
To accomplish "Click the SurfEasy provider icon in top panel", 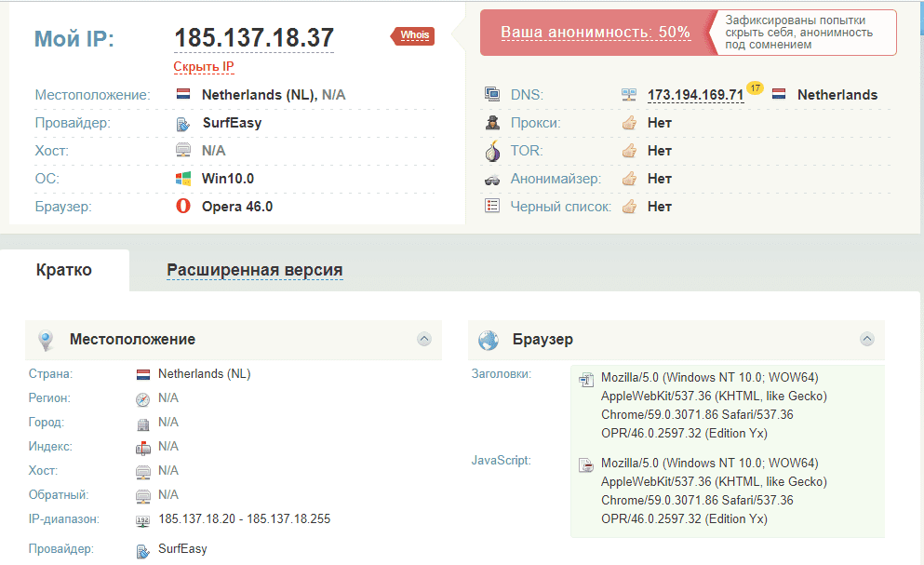I will click(x=183, y=124).
